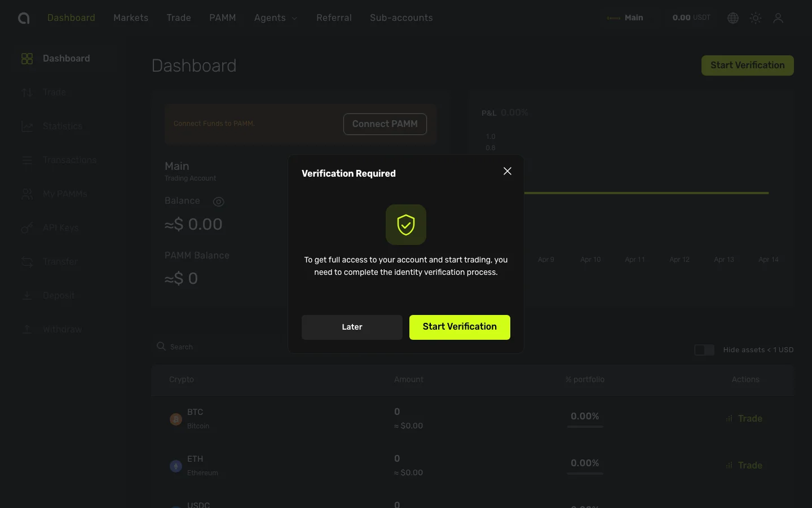Screen dimensions: 812x508
Task: Open the user profile icon
Action: pyautogui.click(x=778, y=18)
